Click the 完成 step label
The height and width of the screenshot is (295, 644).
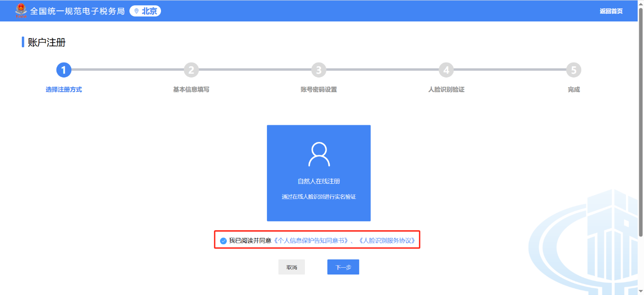tap(574, 90)
